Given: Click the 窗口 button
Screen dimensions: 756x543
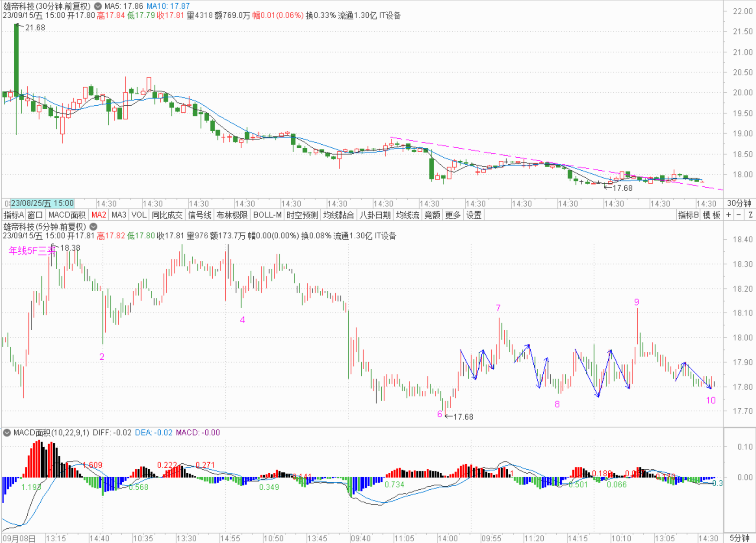Looking at the screenshot, I should click(35, 215).
